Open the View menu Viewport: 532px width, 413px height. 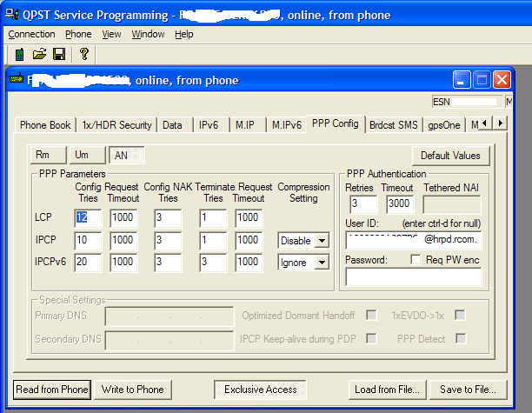[x=111, y=34]
